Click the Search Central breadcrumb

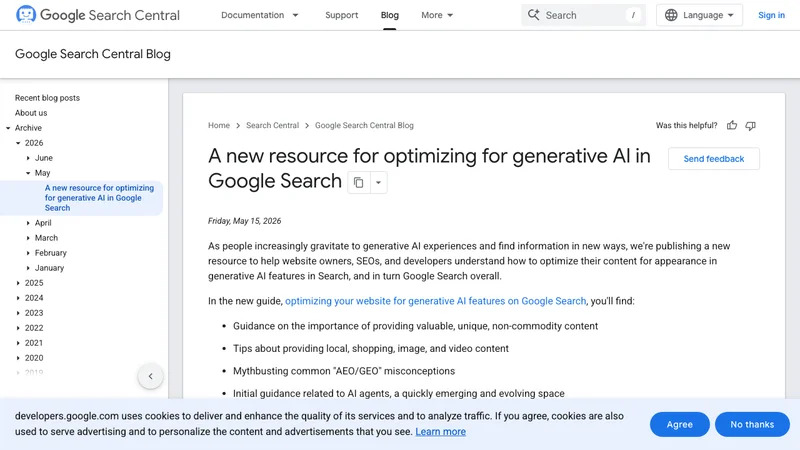click(x=272, y=126)
